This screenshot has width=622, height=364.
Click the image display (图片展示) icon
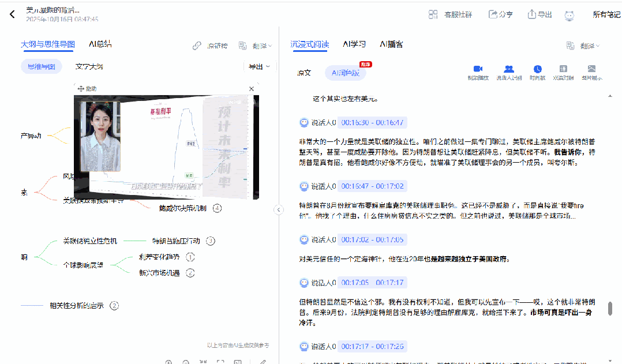tap(591, 69)
